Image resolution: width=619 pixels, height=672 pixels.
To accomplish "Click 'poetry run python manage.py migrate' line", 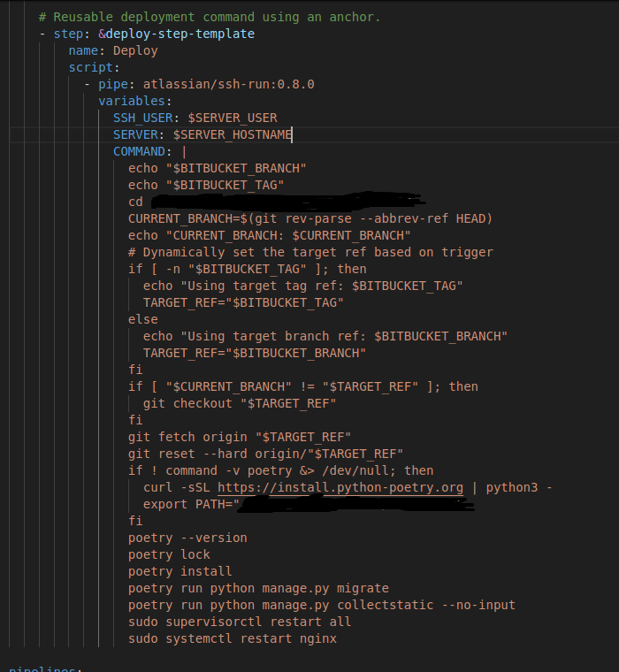I will pyautogui.click(x=258, y=588).
